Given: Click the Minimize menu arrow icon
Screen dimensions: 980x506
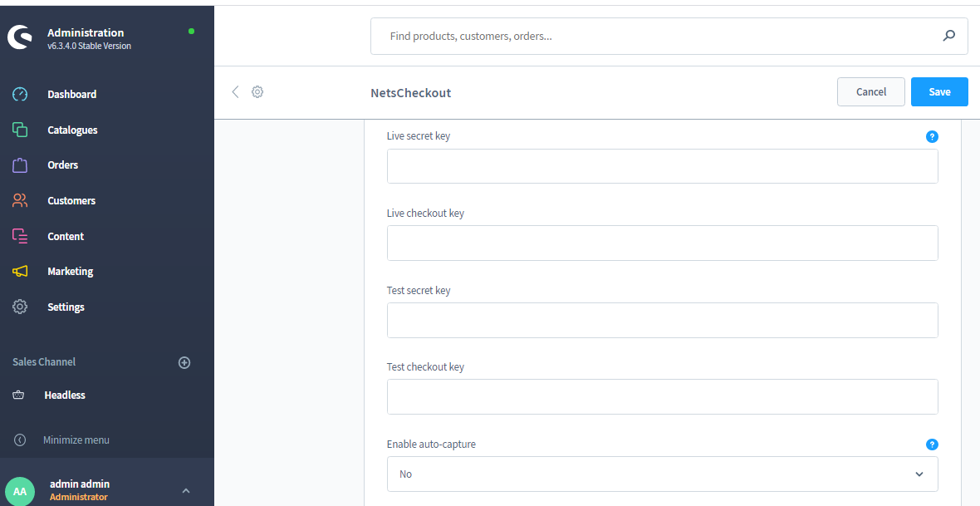Looking at the screenshot, I should pyautogui.click(x=20, y=440).
